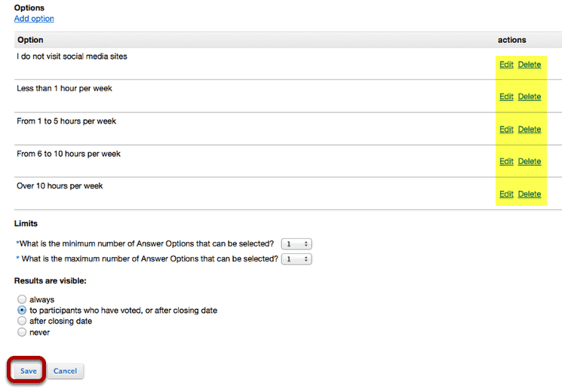562x392 pixels.
Task: Open the minimum answer options dropdown
Action: pos(296,244)
